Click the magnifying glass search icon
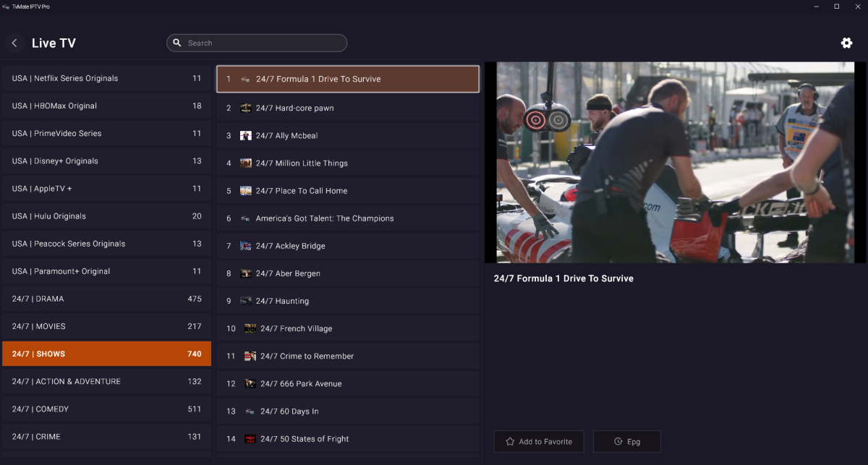Viewport: 868px width, 465px height. pos(176,43)
